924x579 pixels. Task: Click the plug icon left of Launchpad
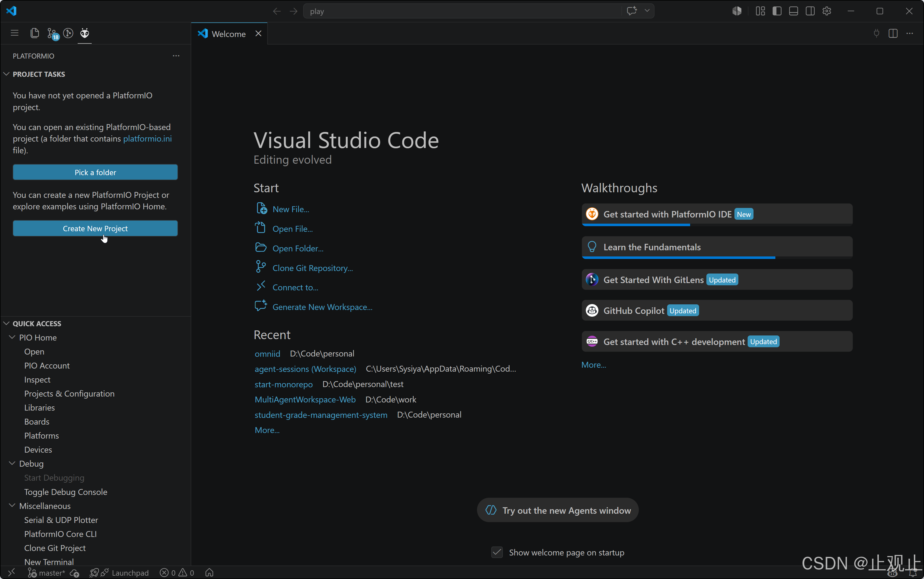point(105,573)
